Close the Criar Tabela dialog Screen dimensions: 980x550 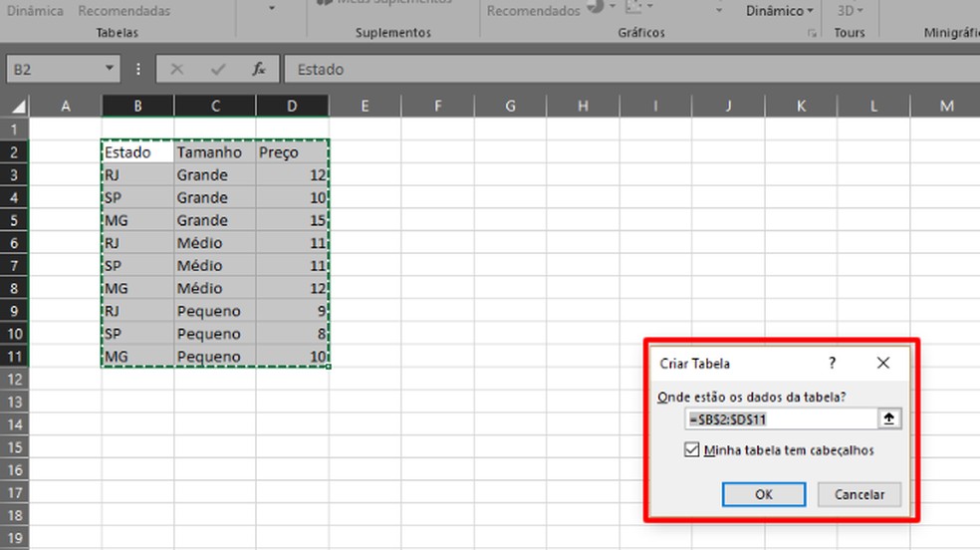click(x=882, y=363)
